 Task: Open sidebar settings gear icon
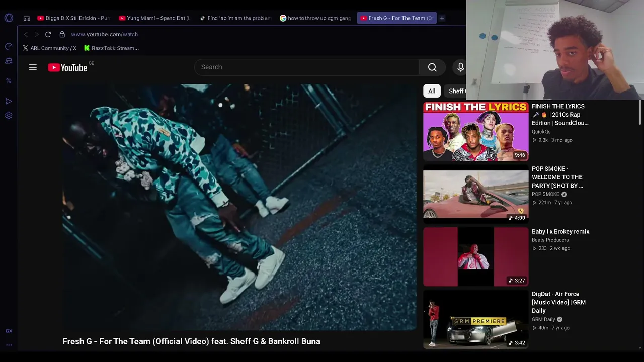point(9,115)
